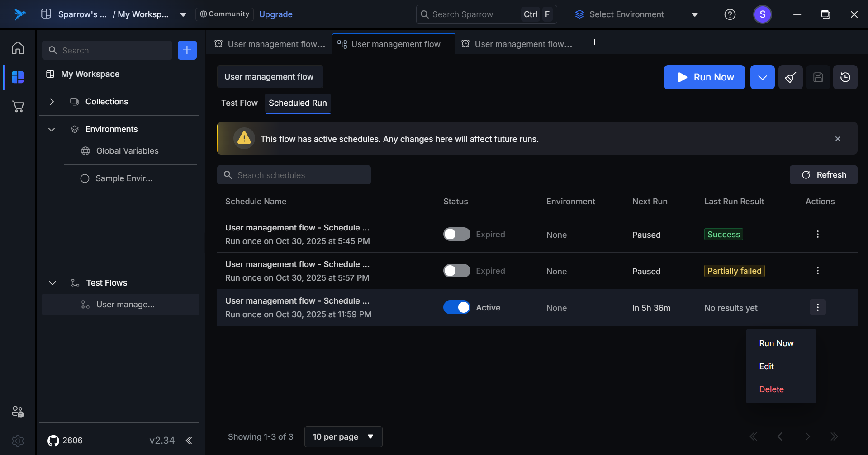868x455 pixels.
Task: Click the clear broom icon
Action: 790,77
